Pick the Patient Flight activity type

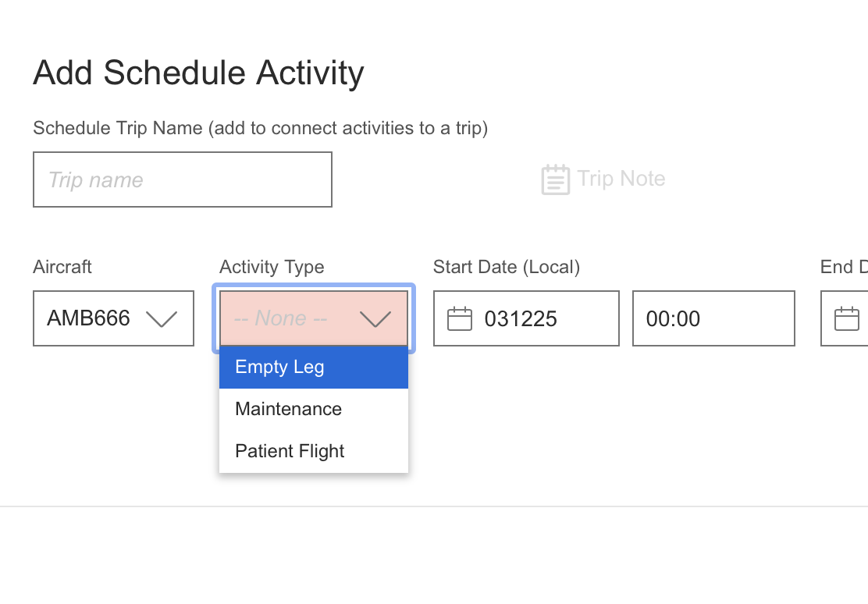[290, 451]
